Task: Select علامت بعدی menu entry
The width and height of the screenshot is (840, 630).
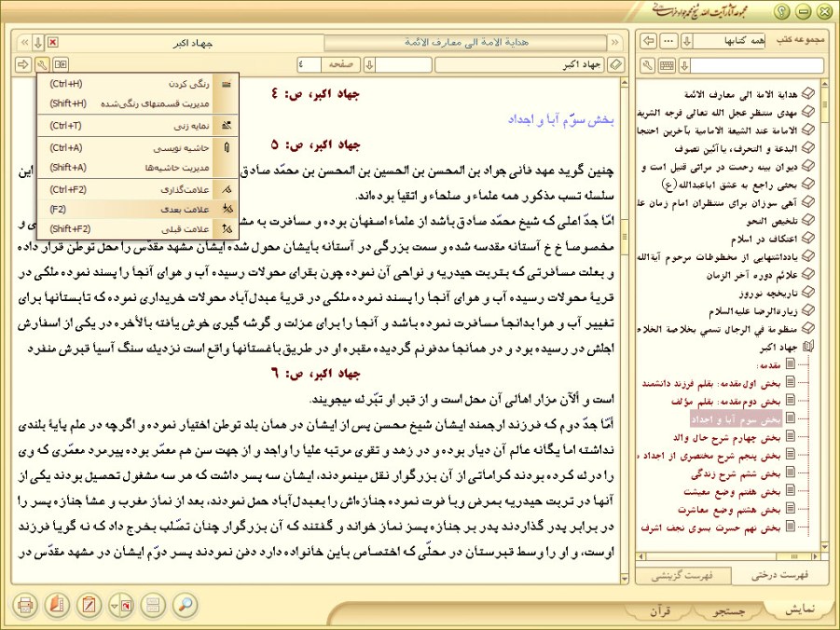Action: [x=138, y=210]
